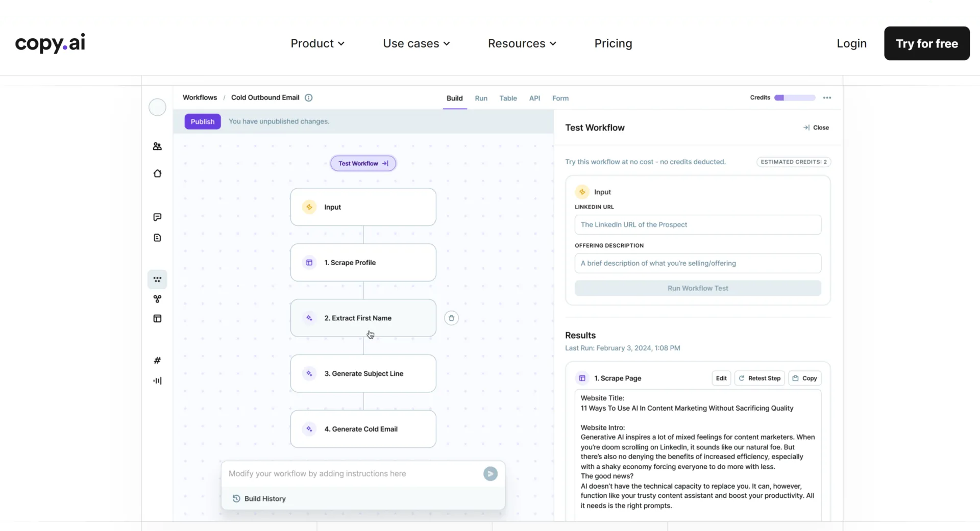
Task: Send the workflow modification instruction
Action: pyautogui.click(x=490, y=474)
